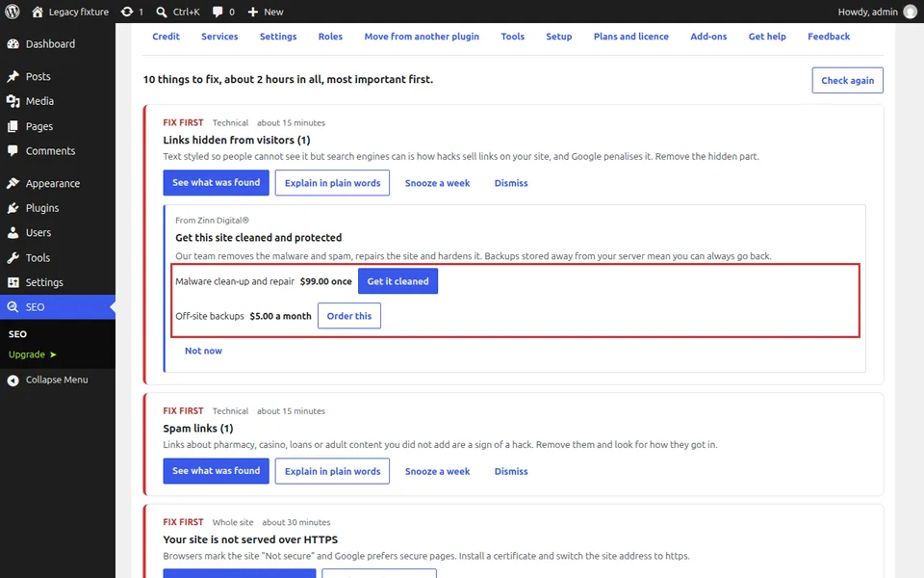Open the Roles tab
This screenshot has width=924, height=578.
click(330, 37)
